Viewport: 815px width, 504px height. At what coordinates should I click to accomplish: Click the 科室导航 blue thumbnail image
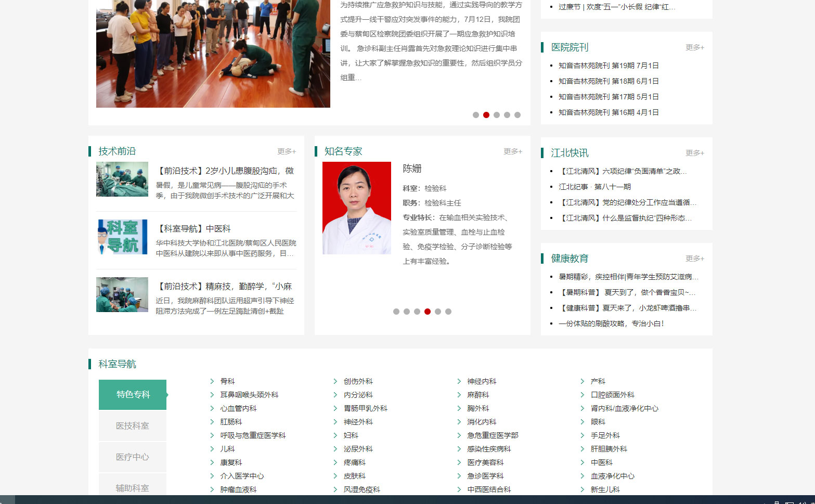(x=122, y=237)
